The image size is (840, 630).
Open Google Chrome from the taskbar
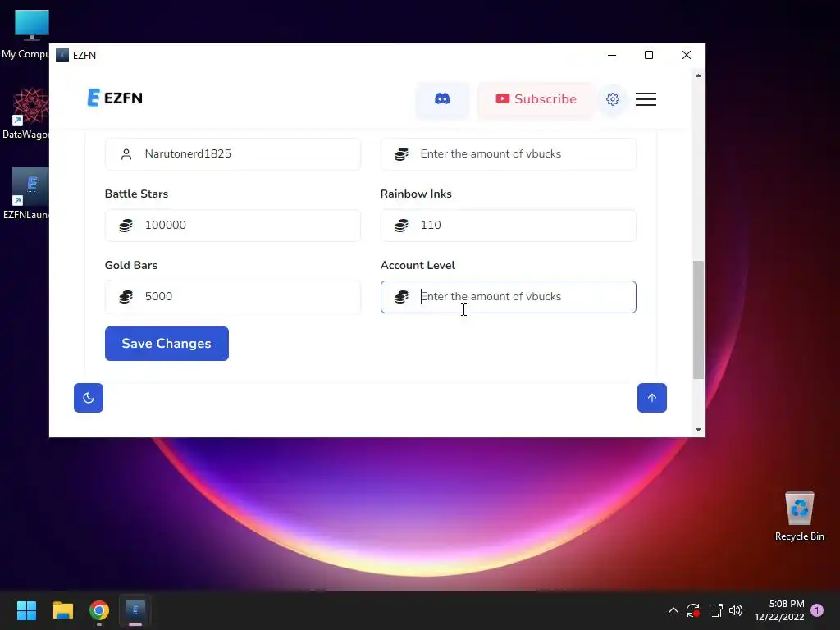click(99, 610)
